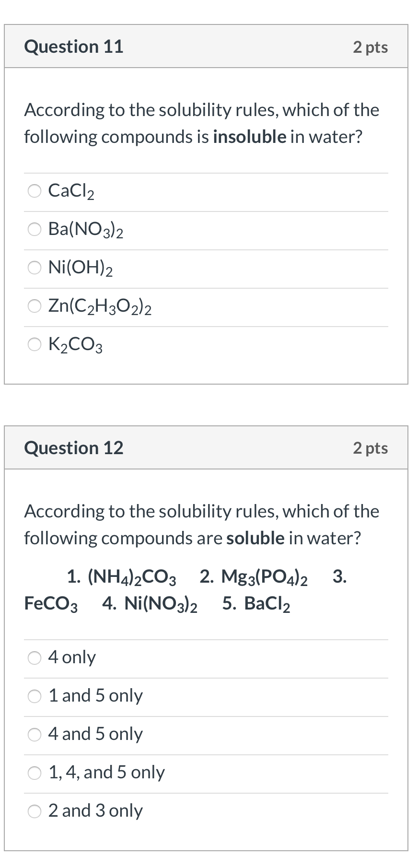Select the Ba(NO3)2 answer option
This screenshot has height=868, width=418.
[x=34, y=229]
